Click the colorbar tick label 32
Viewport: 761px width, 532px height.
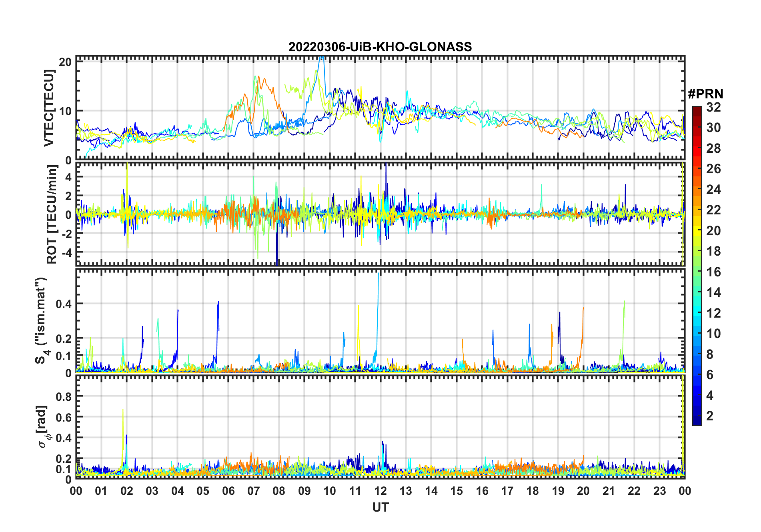[713, 107]
